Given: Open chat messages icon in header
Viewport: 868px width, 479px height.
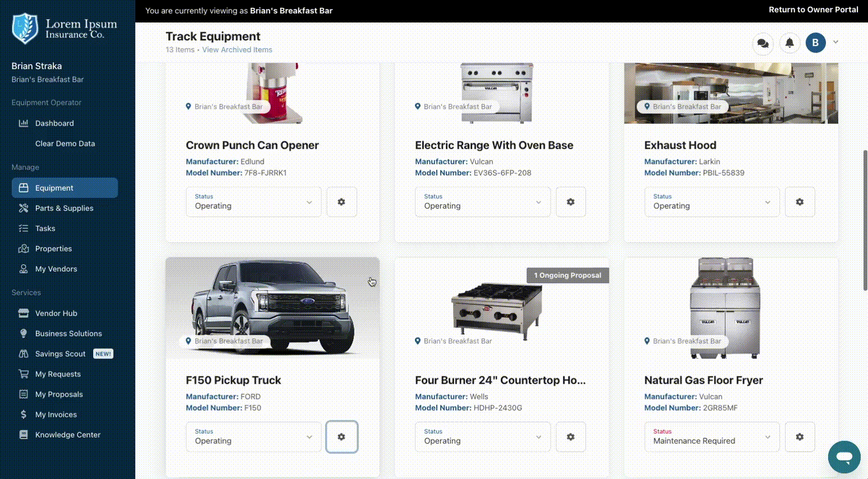Looking at the screenshot, I should [x=763, y=43].
